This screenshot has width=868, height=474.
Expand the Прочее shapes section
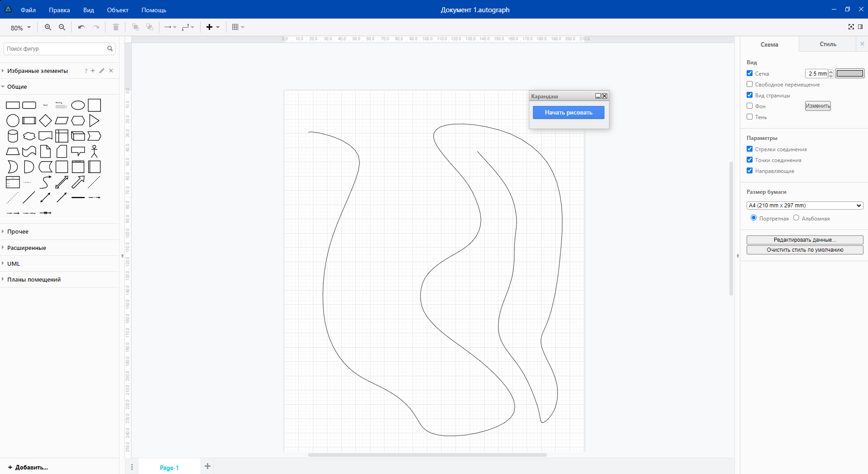point(60,231)
